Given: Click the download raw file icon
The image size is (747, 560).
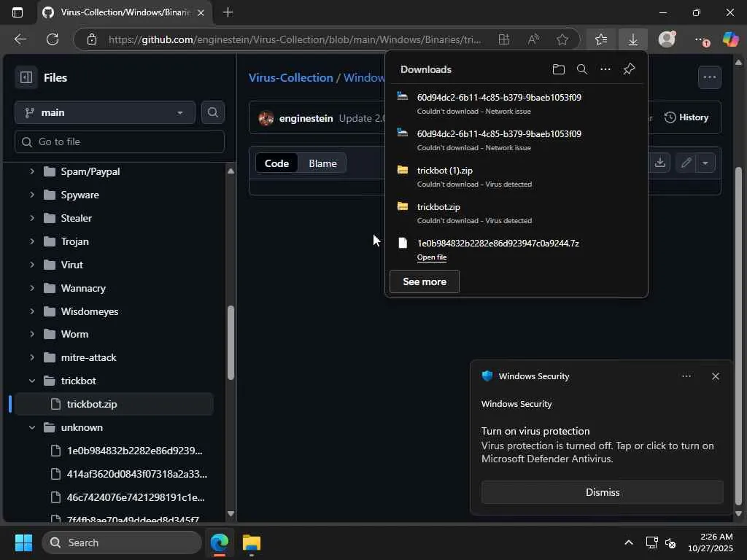Looking at the screenshot, I should [659, 163].
